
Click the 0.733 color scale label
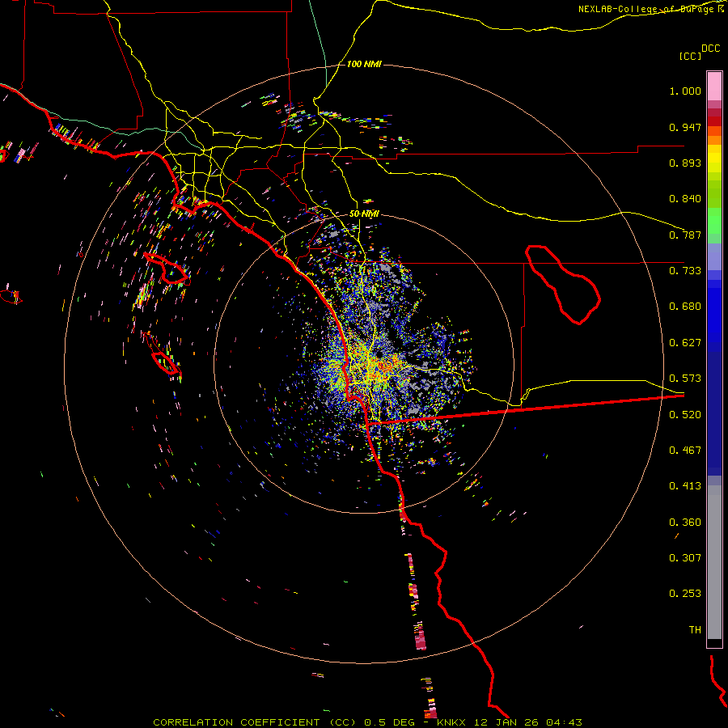coord(685,271)
